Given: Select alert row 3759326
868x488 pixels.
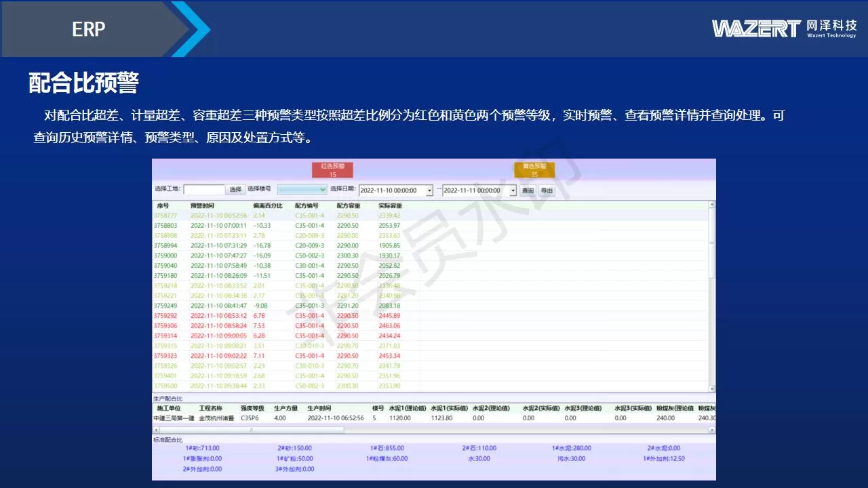Looking at the screenshot, I should tap(430, 366).
